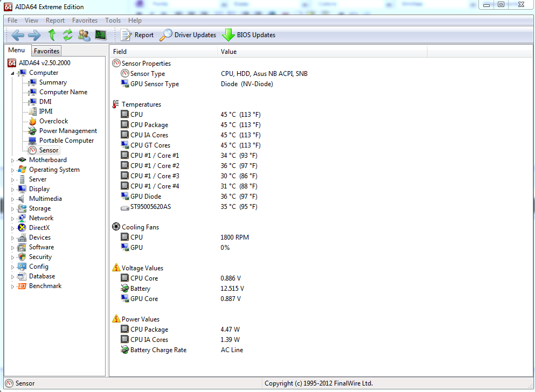Viewport: 535px width, 392px height.
Task: Click the Security shield icon
Action: tap(22, 257)
